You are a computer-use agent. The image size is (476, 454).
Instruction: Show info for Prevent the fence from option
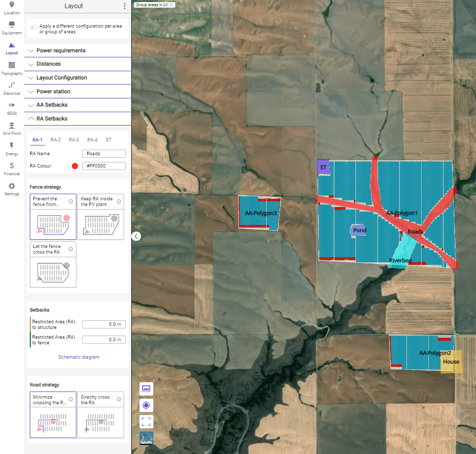click(x=71, y=201)
